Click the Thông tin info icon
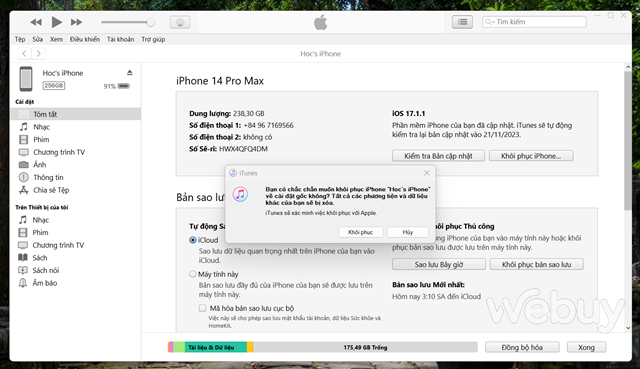This screenshot has width=640, height=369. click(24, 177)
